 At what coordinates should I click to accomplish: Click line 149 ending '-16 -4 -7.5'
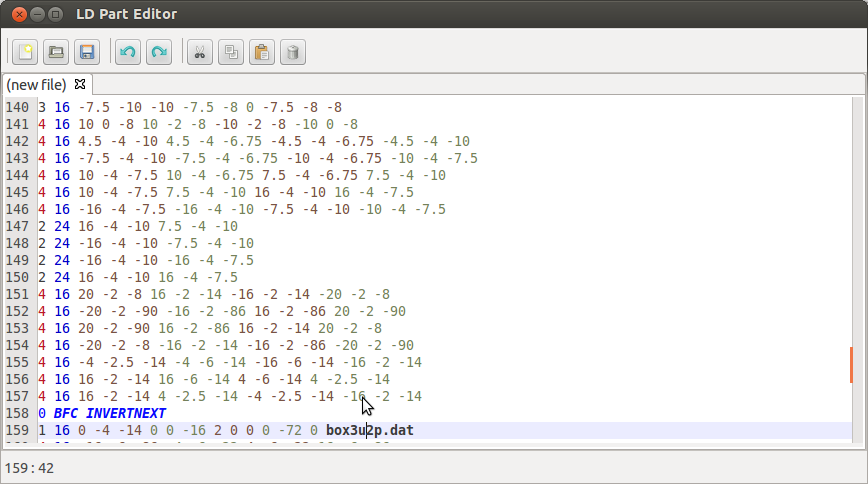click(146, 260)
